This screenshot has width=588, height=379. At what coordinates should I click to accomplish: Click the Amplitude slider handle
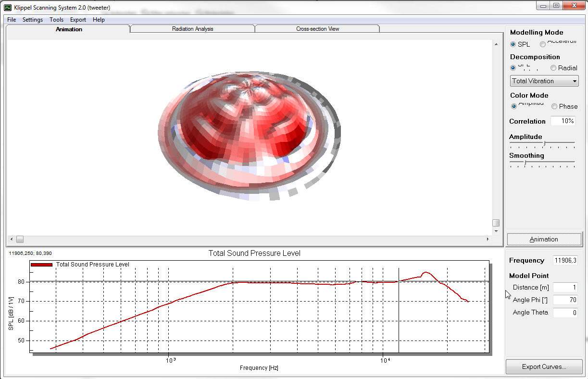[544, 143]
